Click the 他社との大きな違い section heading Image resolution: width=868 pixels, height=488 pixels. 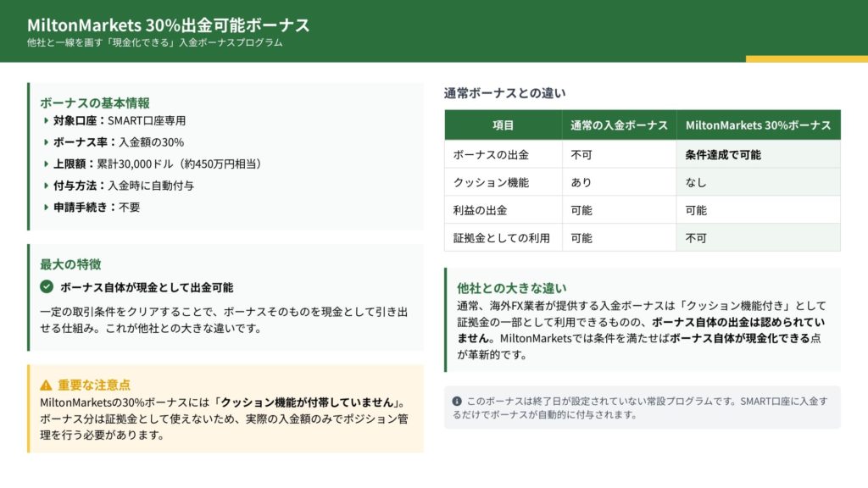point(512,288)
